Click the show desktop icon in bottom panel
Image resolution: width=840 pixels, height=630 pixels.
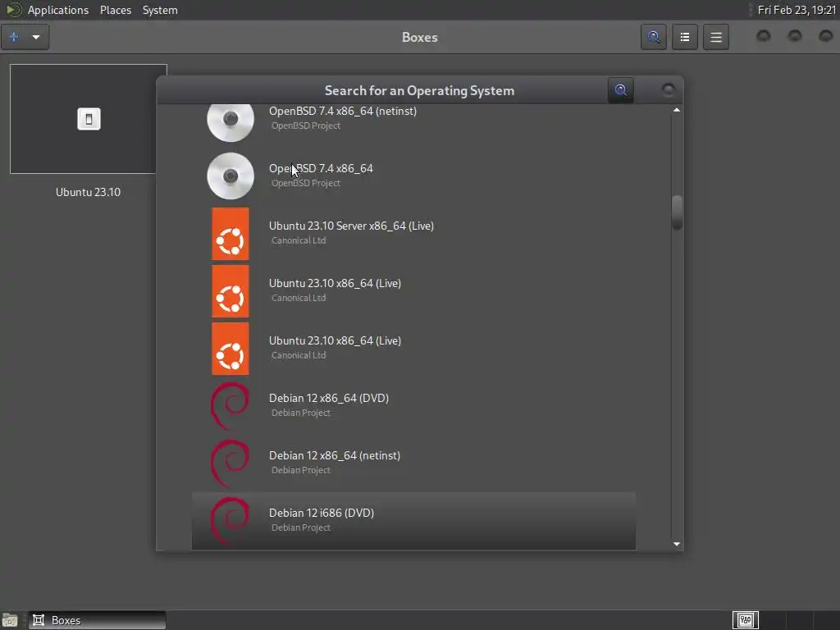click(10, 620)
